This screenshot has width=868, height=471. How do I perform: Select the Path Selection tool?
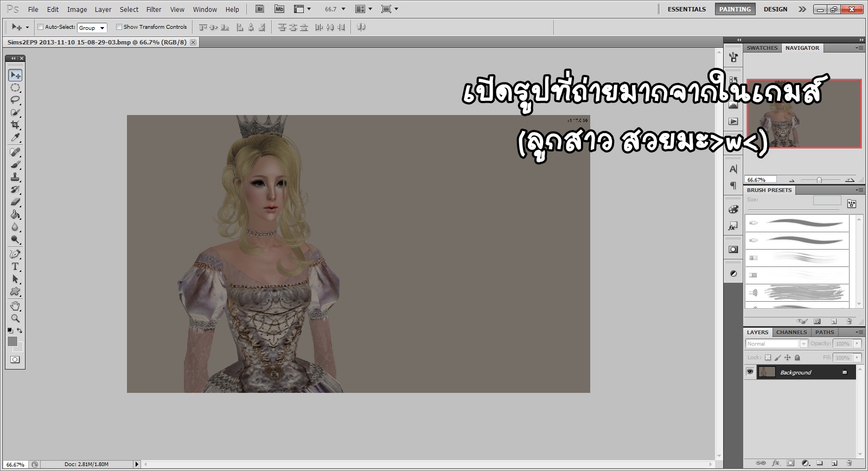pos(15,279)
